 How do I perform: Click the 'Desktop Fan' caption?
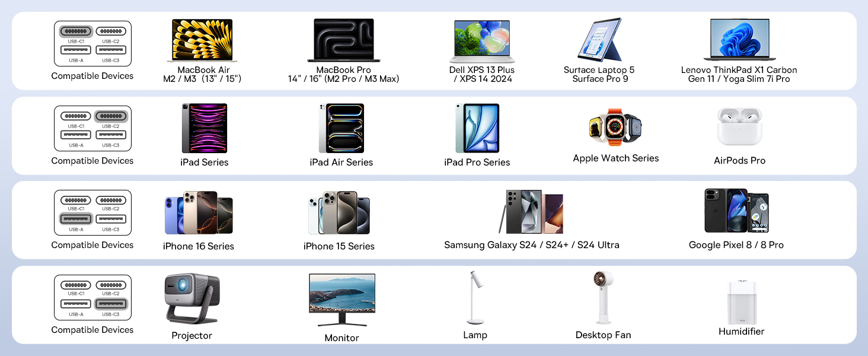(x=604, y=335)
